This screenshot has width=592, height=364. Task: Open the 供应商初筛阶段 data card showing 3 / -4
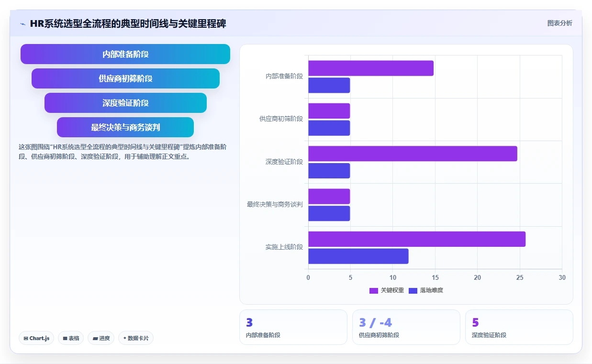(x=406, y=327)
